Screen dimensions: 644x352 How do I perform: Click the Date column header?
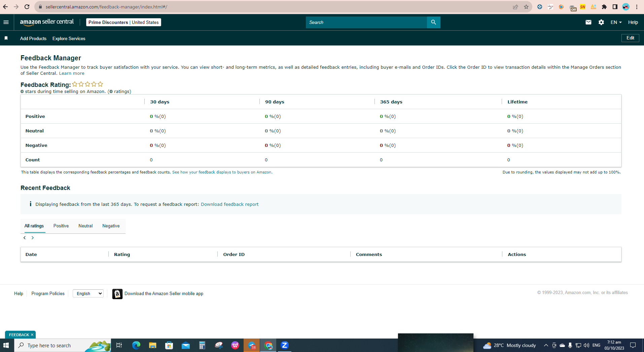tap(31, 254)
